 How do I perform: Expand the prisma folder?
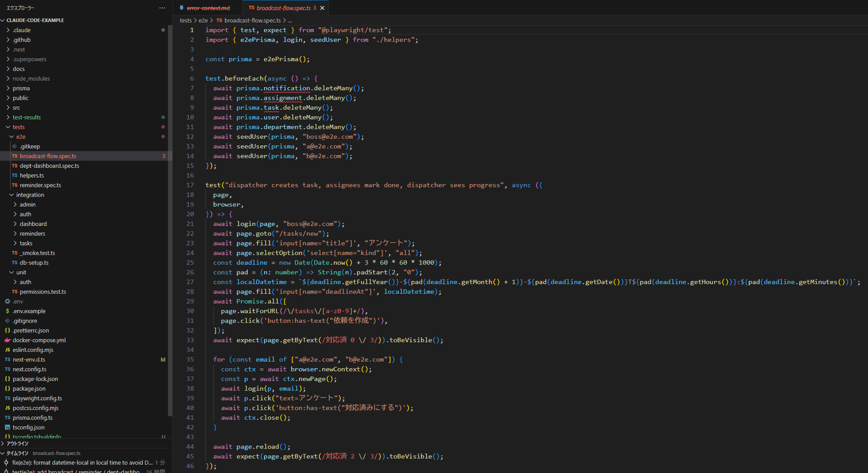[x=8, y=89]
